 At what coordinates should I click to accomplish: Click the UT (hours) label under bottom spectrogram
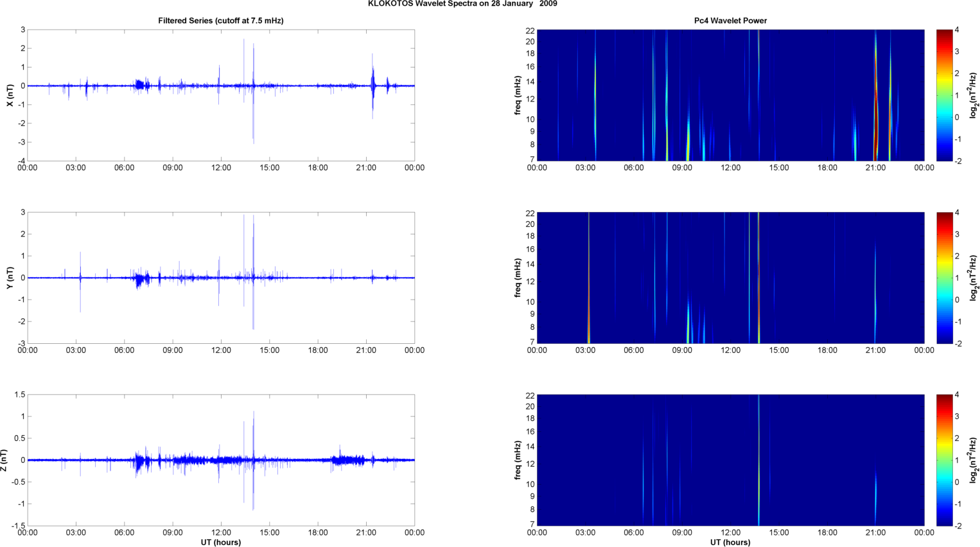tap(730, 543)
